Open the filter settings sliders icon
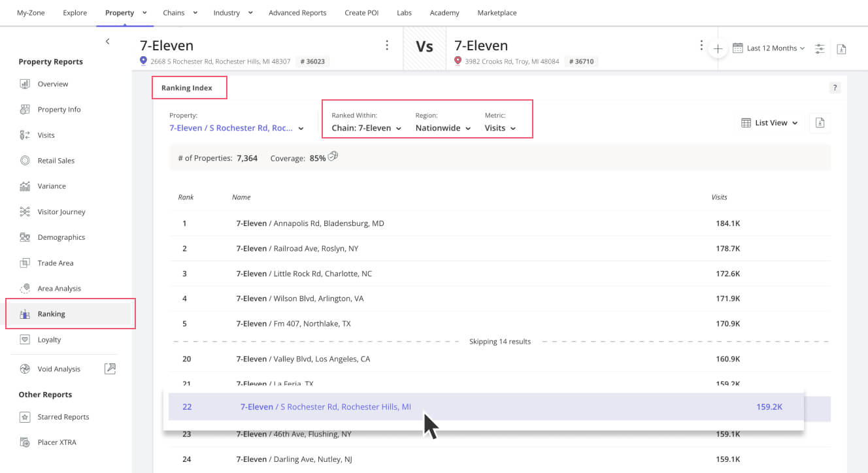Image resolution: width=868 pixels, height=473 pixels. pyautogui.click(x=820, y=48)
